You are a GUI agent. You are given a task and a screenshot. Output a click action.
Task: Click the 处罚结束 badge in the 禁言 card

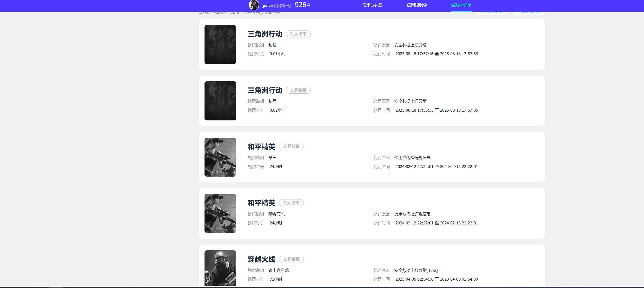tap(291, 147)
